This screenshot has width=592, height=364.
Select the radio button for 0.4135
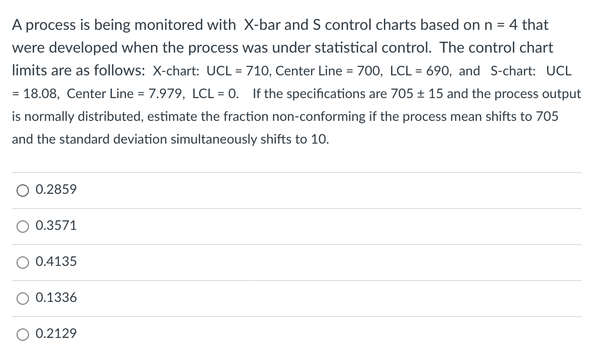[x=22, y=262]
